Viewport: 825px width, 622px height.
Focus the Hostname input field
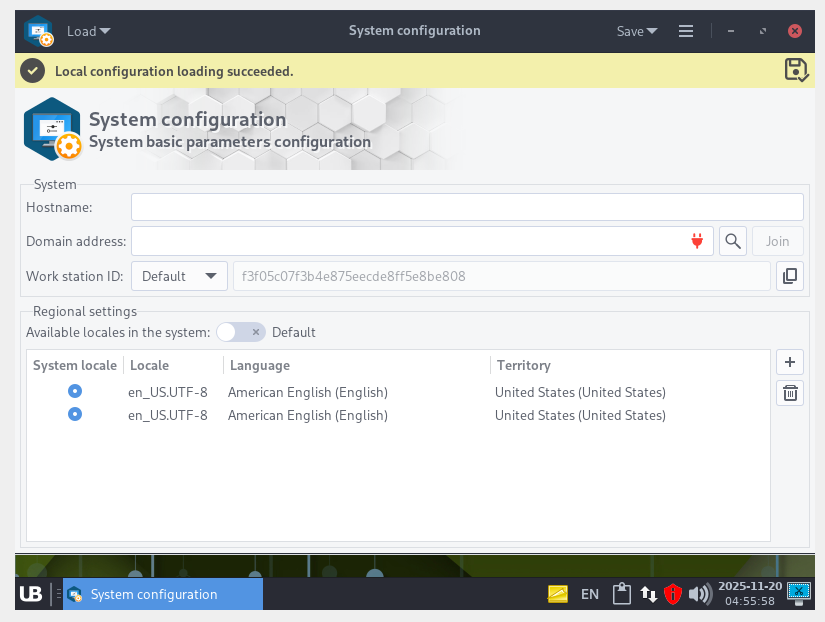coord(467,207)
